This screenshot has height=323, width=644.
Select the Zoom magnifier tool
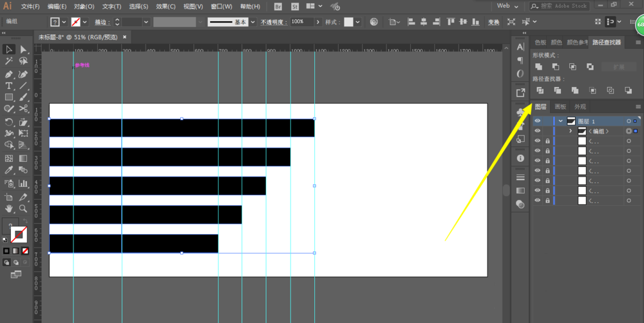point(23,208)
